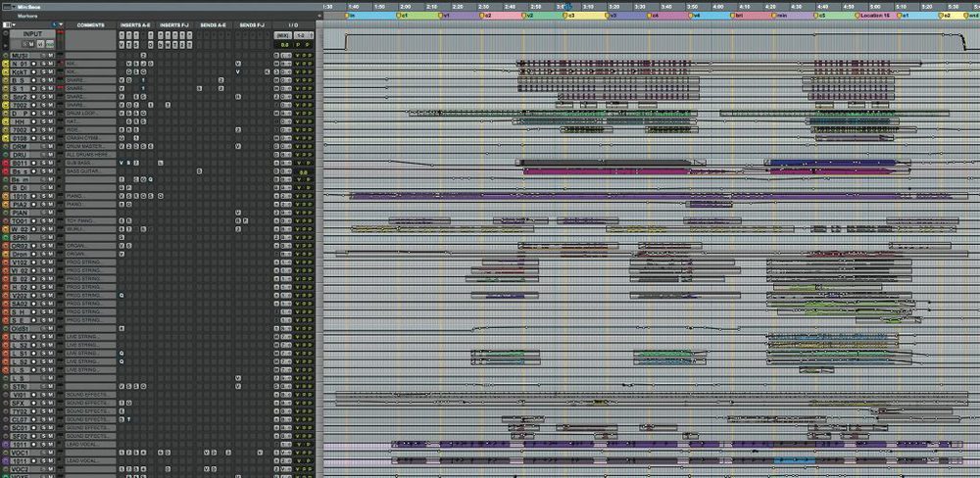Solo the D P drum loop track

click(43, 113)
